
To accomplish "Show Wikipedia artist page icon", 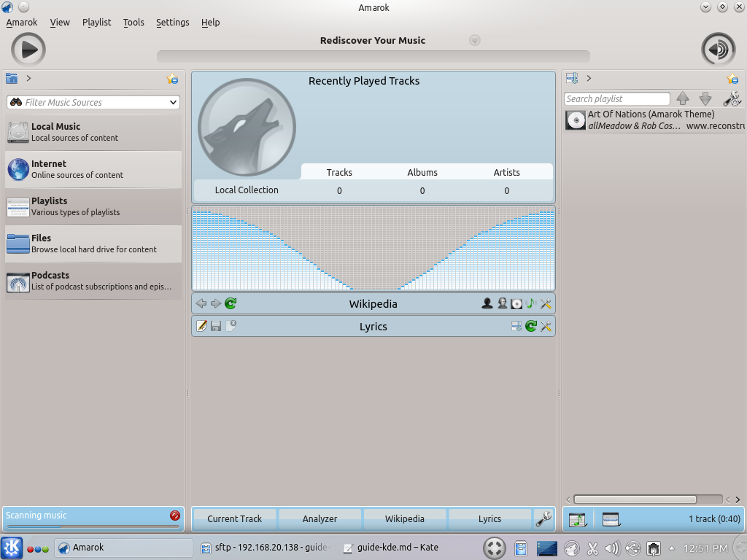I will point(487,303).
